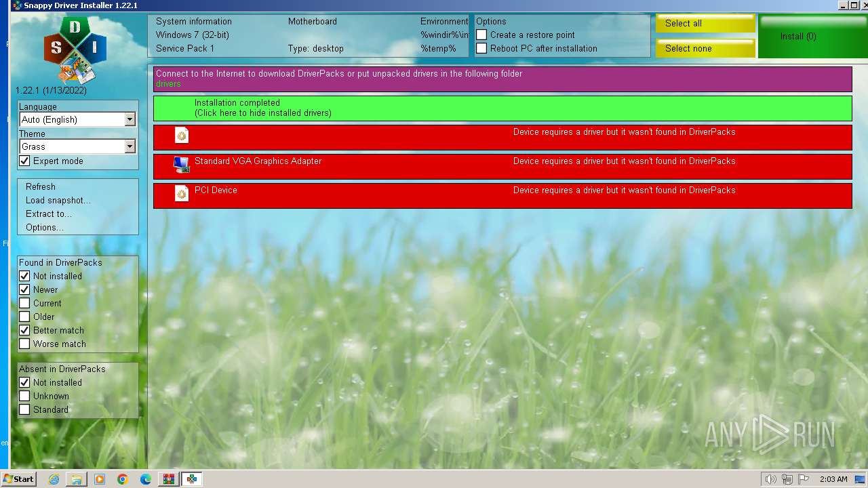Click Load snapshot... in the side menu
868x488 pixels.
(58, 200)
